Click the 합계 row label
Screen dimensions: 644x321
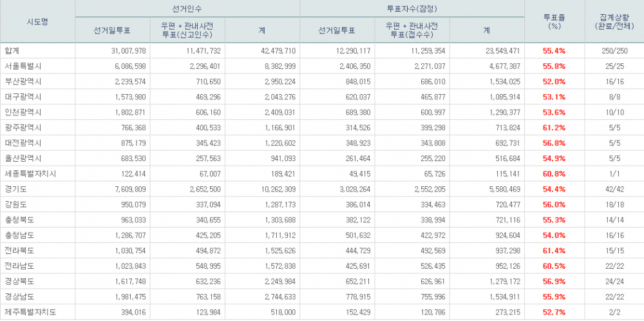tap(13, 50)
